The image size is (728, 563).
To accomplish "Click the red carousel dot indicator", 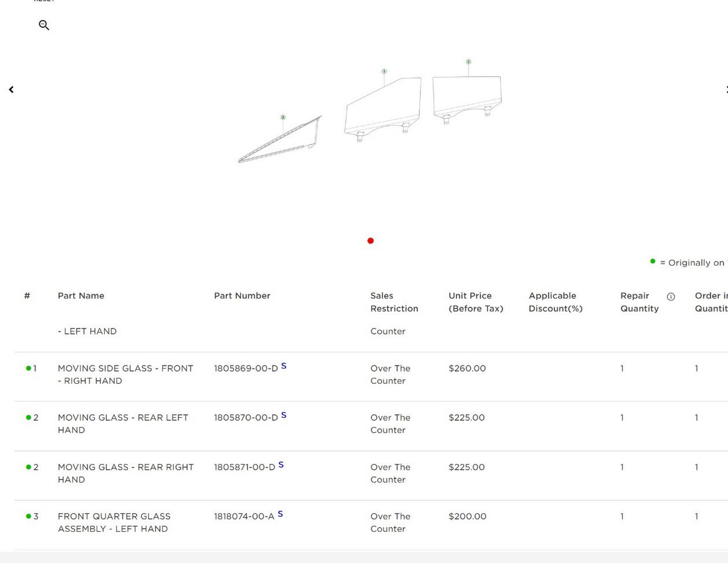I will point(370,240).
